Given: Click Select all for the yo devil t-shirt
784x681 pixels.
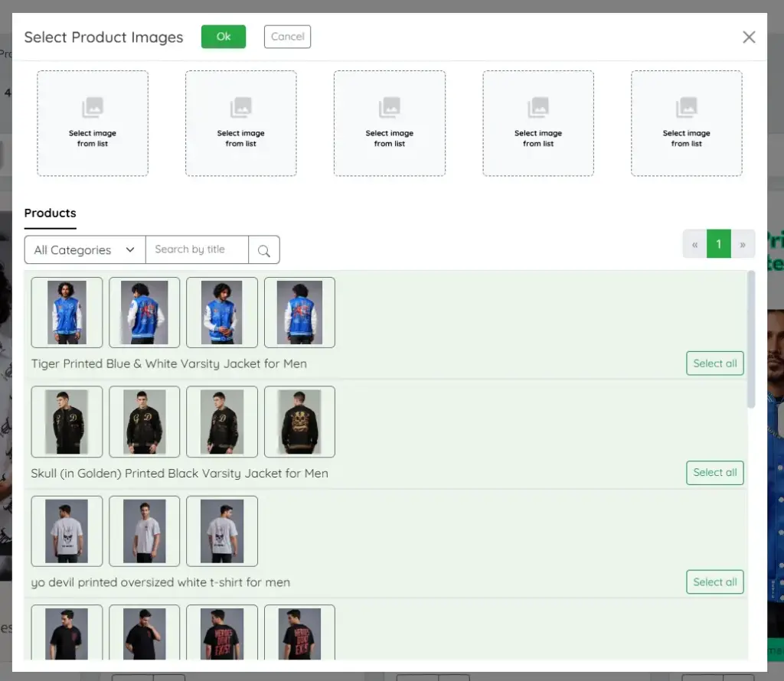Looking at the screenshot, I should tap(714, 582).
